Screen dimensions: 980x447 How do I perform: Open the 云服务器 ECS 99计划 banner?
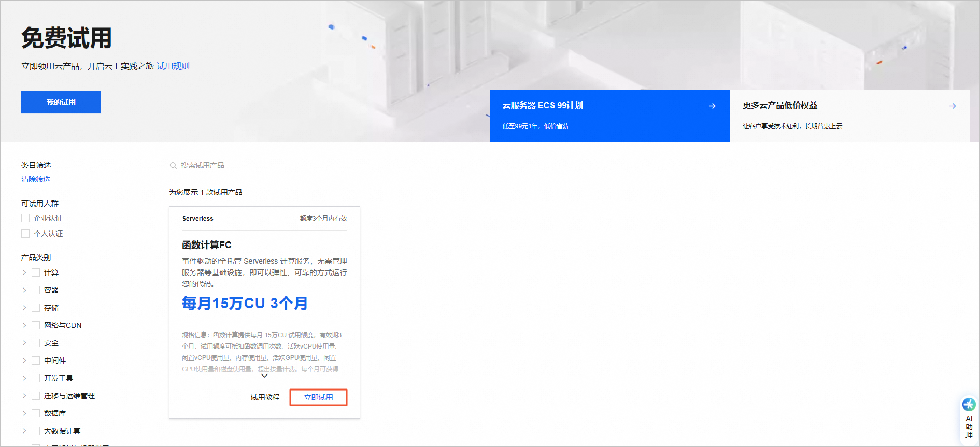coord(609,116)
